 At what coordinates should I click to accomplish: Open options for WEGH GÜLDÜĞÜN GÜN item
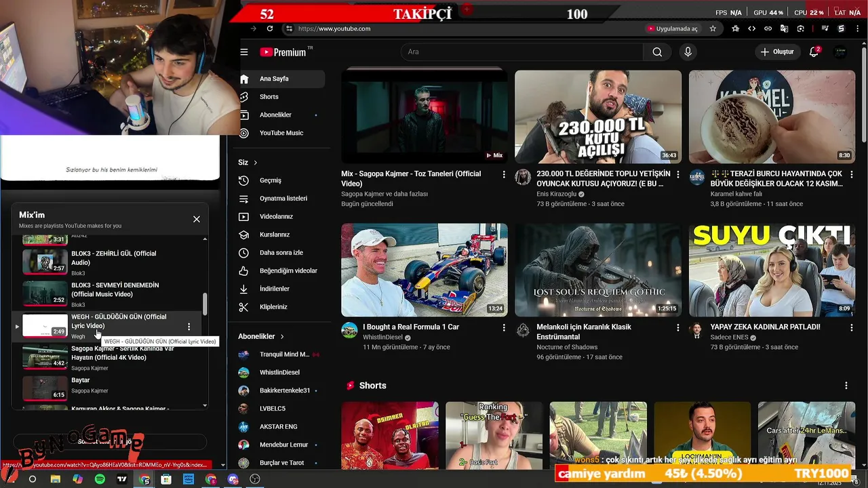coord(189,327)
